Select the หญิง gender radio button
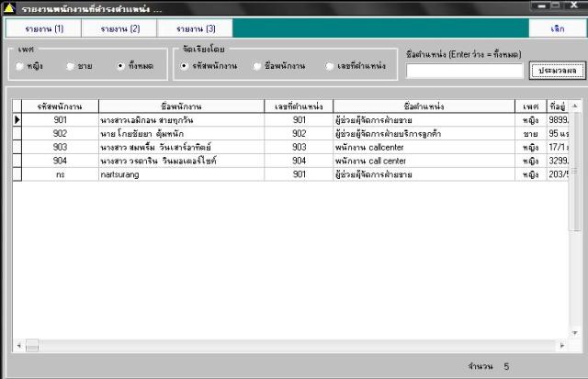The height and width of the screenshot is (379, 588). pyautogui.click(x=21, y=66)
